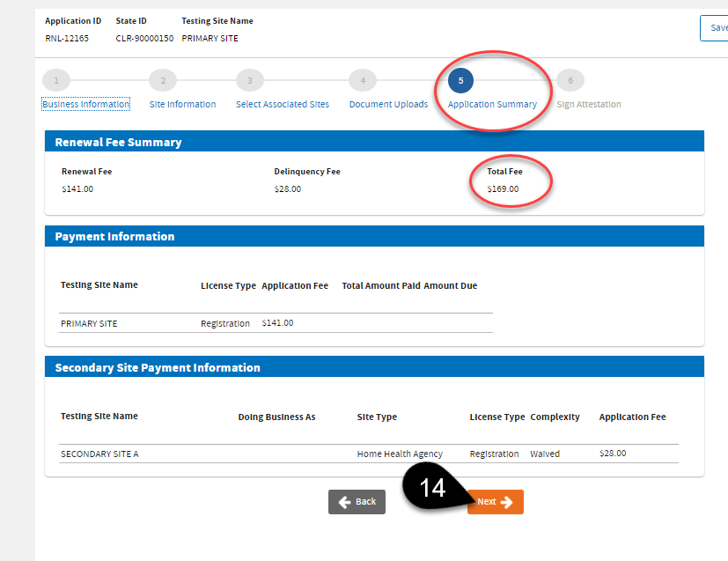Select the PRIMARY SITE row in Payment Information
This screenshot has width=728, height=561.
(275, 323)
